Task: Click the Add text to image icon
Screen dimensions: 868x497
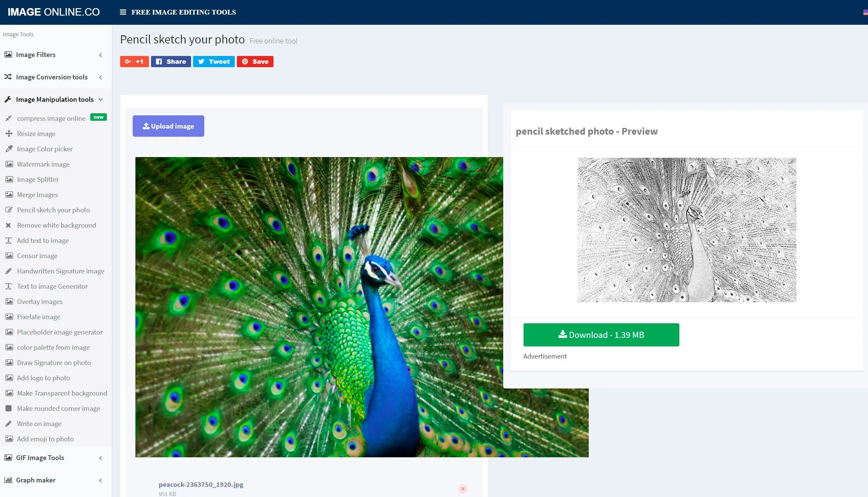Action: [8, 240]
